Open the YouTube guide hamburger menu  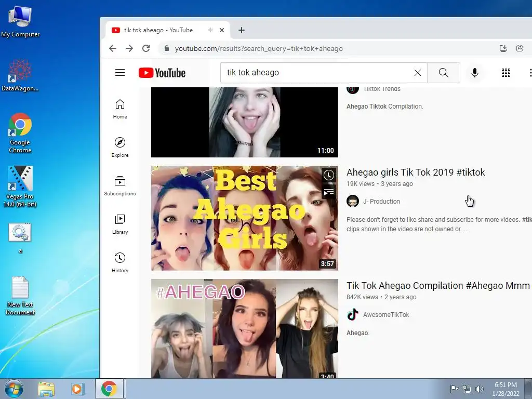(120, 73)
